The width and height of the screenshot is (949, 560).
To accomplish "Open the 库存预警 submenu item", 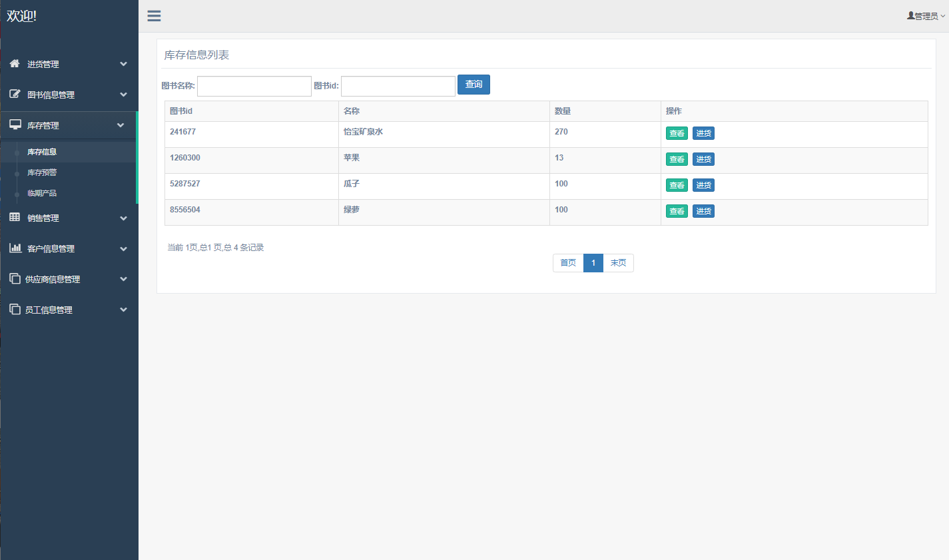I will [42, 172].
